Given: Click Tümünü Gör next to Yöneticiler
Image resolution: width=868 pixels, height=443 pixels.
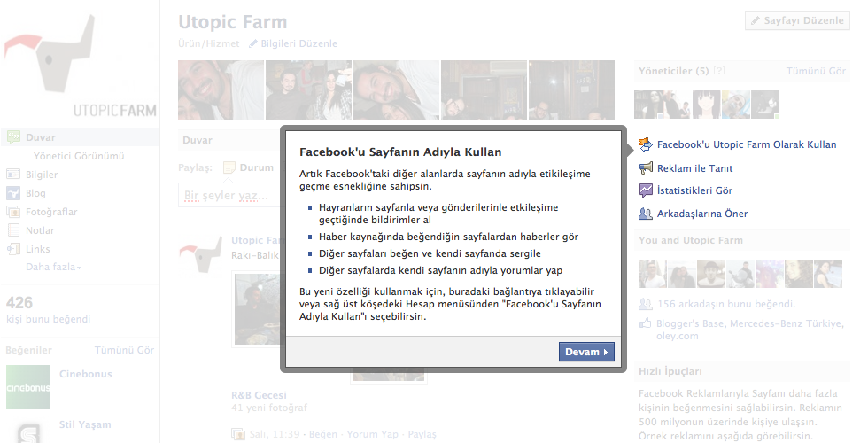Looking at the screenshot, I should tap(816, 71).
